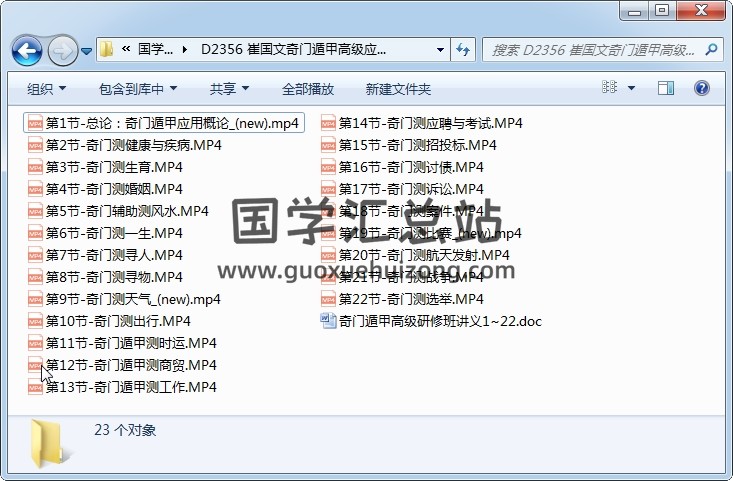733x481 pixels.
Task: Select the 奇门遁甲高级研修班讲义1~22.doc Word document icon
Action: point(328,321)
